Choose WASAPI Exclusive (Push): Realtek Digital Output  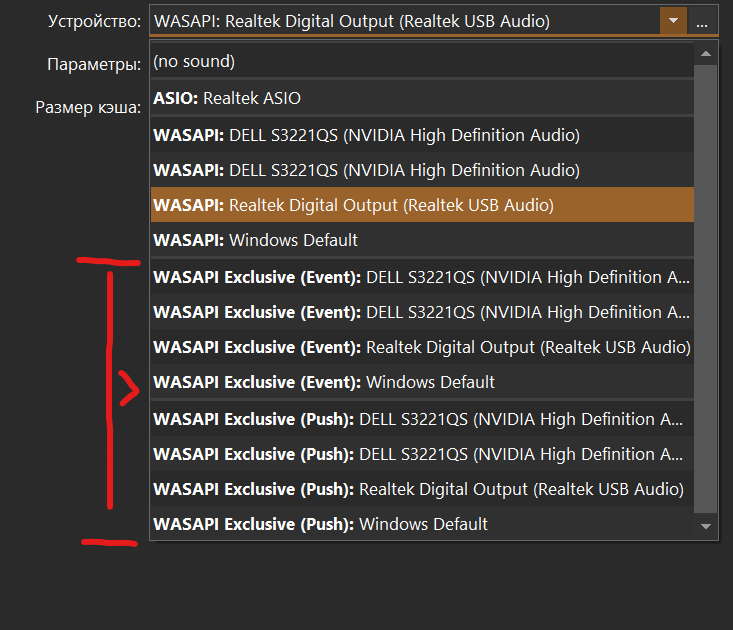pos(422,489)
